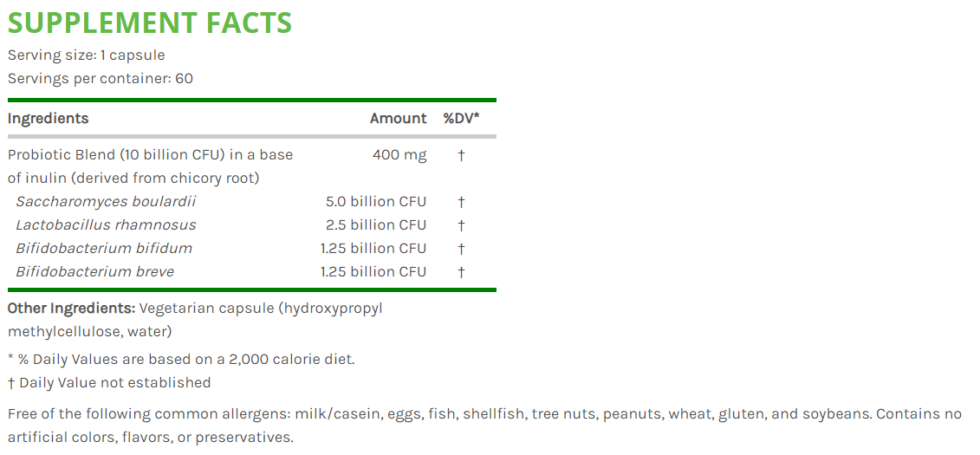This screenshot has width=980, height=455.
Task: Click the 2.5 billion CFU amount
Action: [376, 225]
